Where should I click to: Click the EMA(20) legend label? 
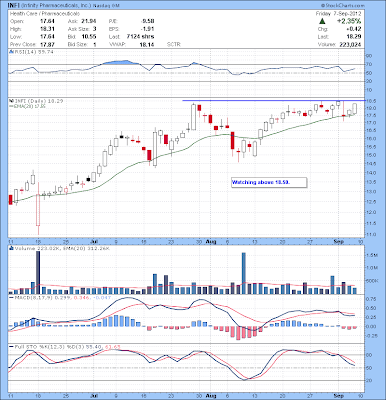[27, 106]
